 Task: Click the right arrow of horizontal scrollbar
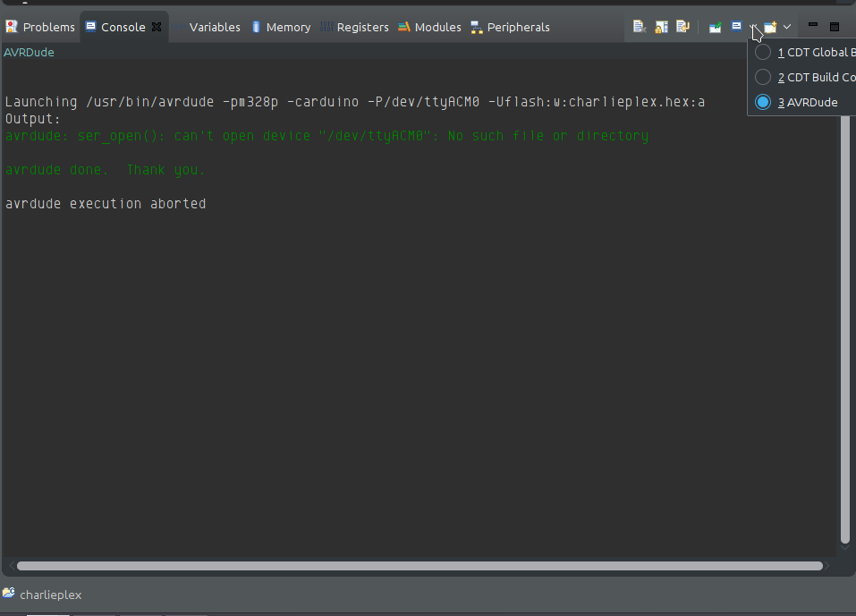pos(827,566)
